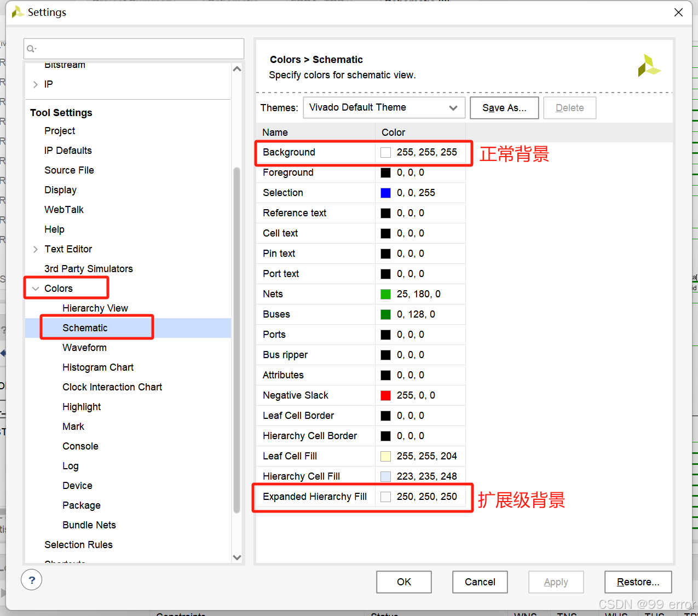Click the Apply button

coord(556,582)
